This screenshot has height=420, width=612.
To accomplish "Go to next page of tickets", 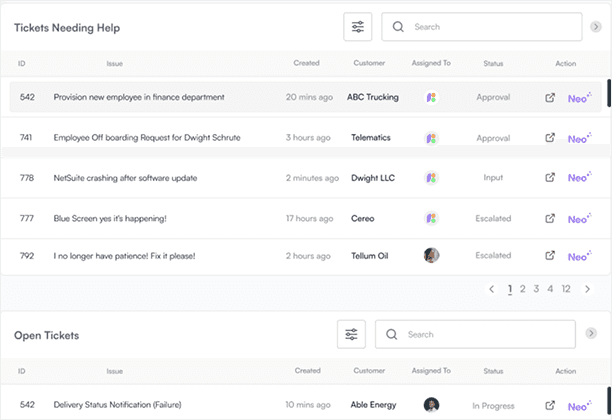I will pos(587,289).
